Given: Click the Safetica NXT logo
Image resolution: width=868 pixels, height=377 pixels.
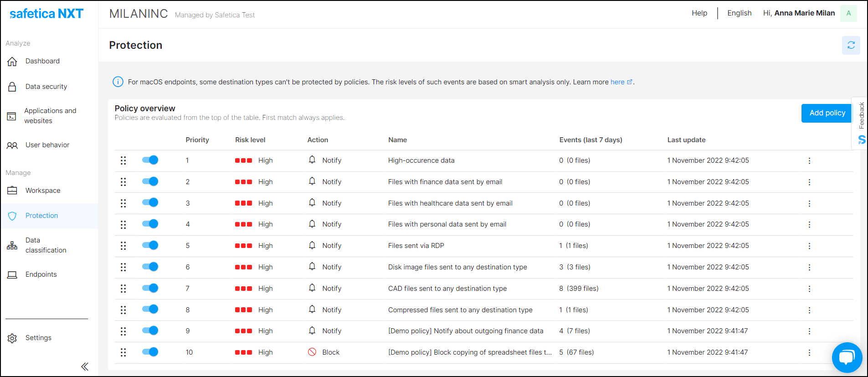Looking at the screenshot, I should click(46, 14).
